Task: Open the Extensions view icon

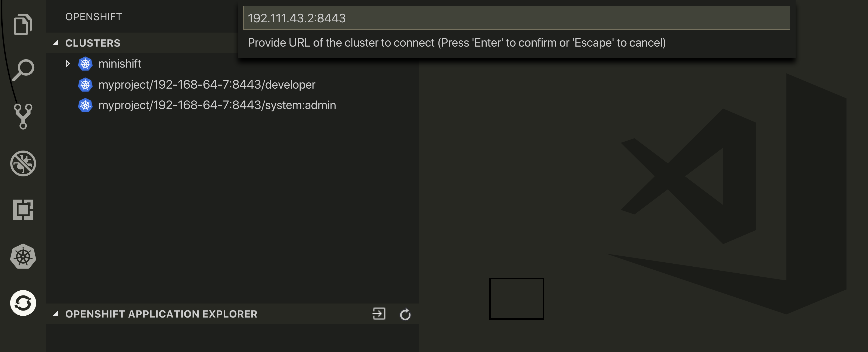Action: [x=23, y=210]
